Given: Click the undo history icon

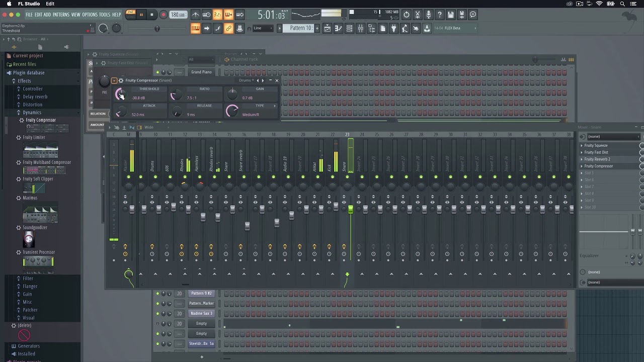Looking at the screenshot, I should [406, 15].
